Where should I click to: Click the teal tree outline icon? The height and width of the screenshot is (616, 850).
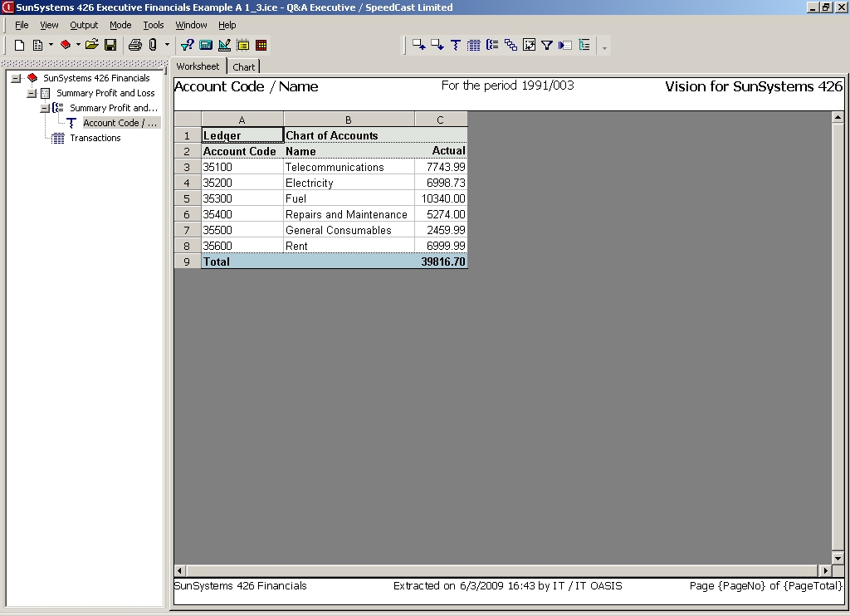tap(584, 45)
